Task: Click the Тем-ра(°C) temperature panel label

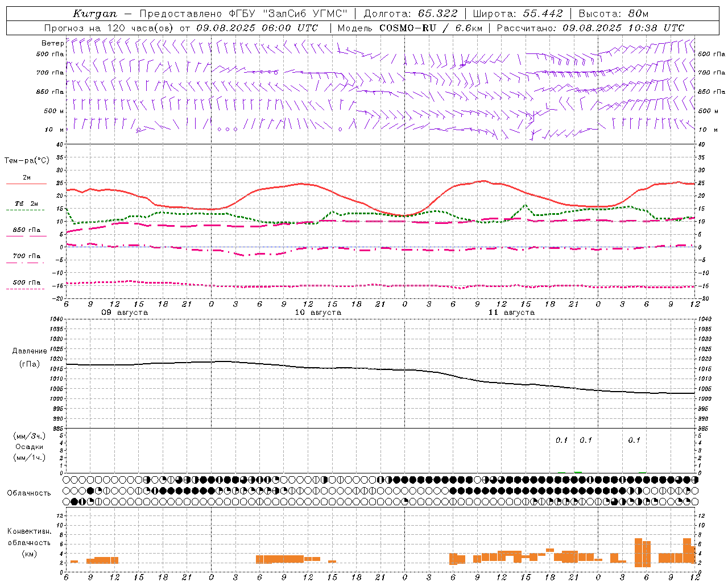Action: (27, 161)
